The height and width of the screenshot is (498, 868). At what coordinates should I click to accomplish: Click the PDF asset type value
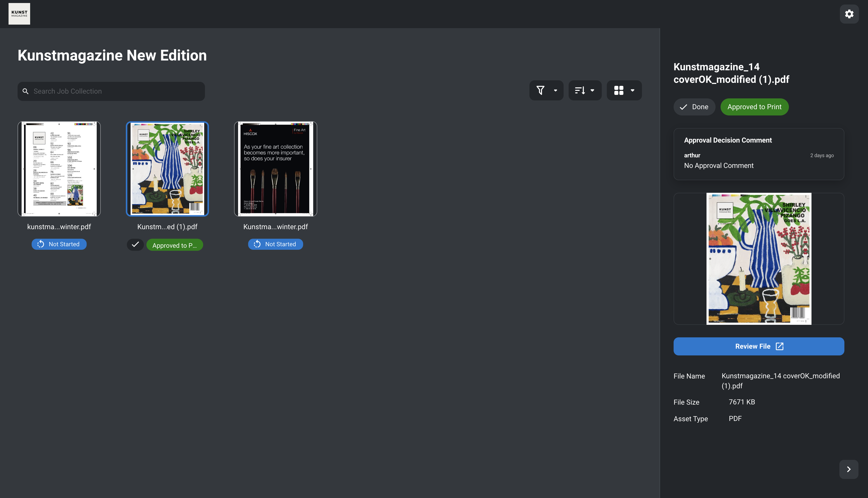pyautogui.click(x=735, y=419)
